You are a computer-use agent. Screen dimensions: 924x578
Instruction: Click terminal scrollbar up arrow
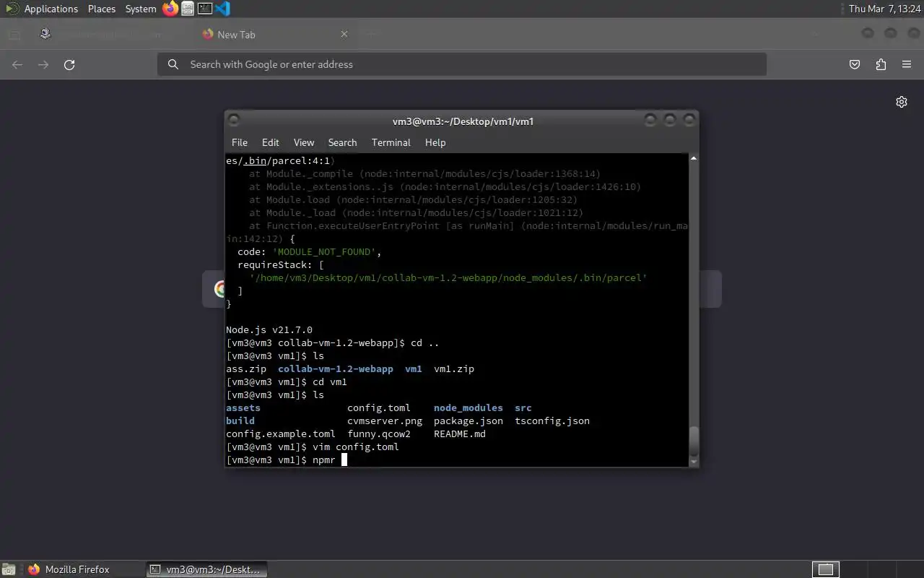tap(694, 158)
